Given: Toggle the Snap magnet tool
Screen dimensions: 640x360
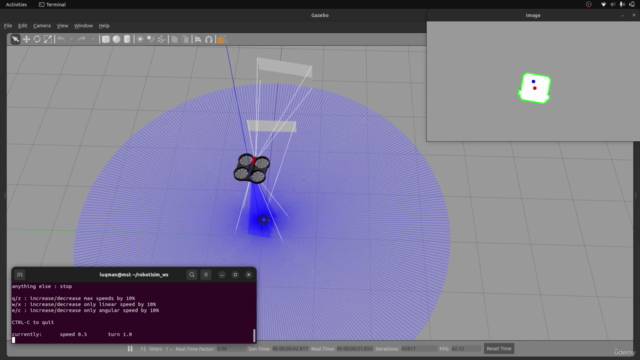Looking at the screenshot, I should tap(209, 39).
